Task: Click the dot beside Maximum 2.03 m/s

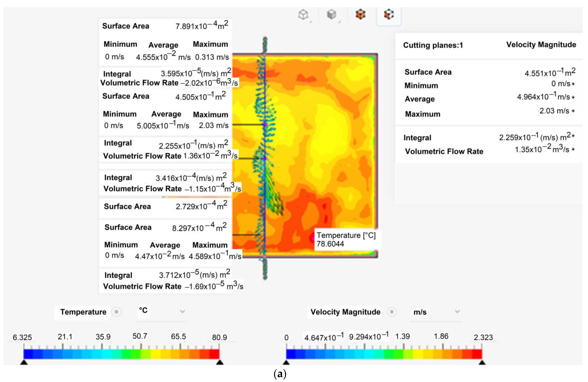Action: 573,111
